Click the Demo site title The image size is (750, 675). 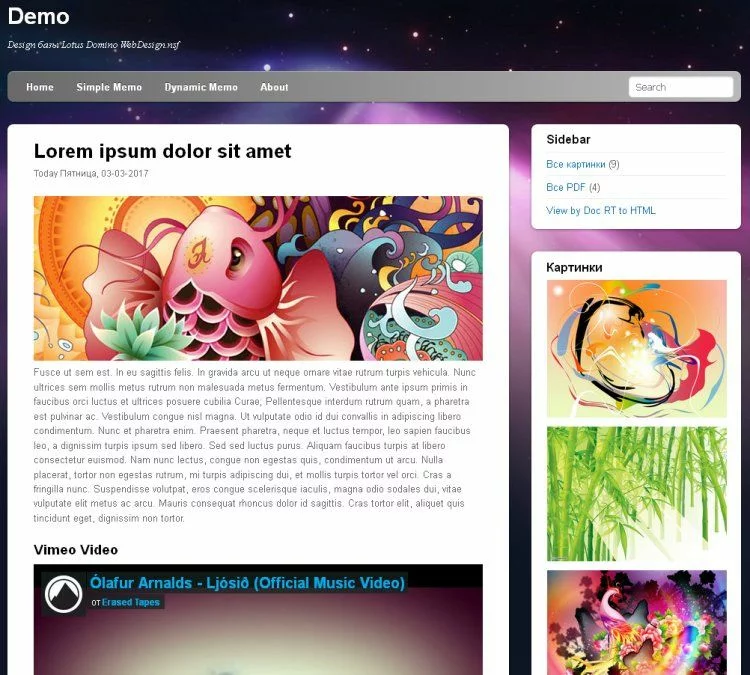pos(38,16)
